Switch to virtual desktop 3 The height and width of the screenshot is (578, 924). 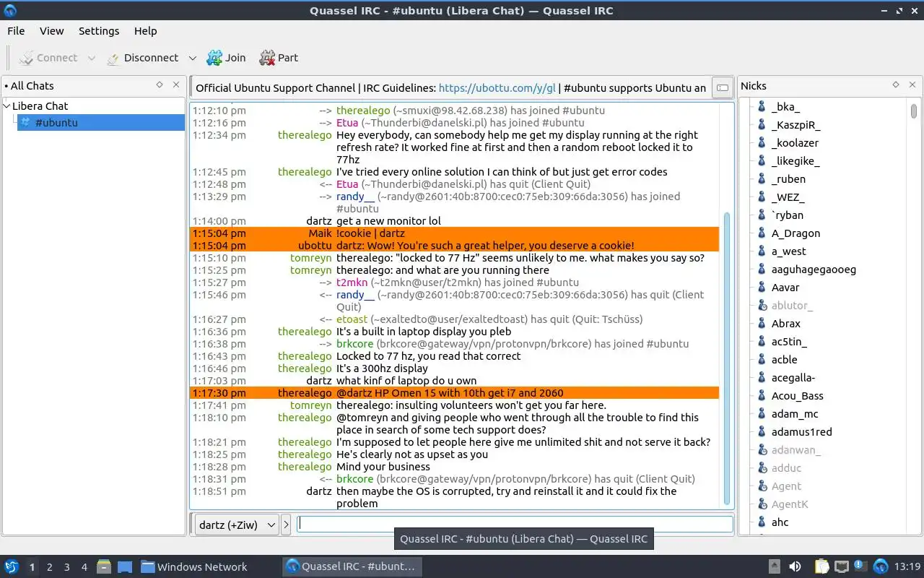pyautogui.click(x=66, y=567)
